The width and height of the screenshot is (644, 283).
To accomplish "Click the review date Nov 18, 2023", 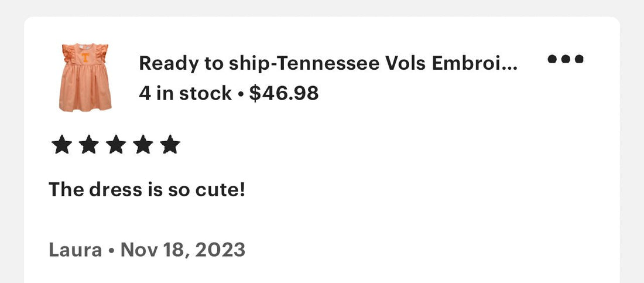I will click(183, 250).
